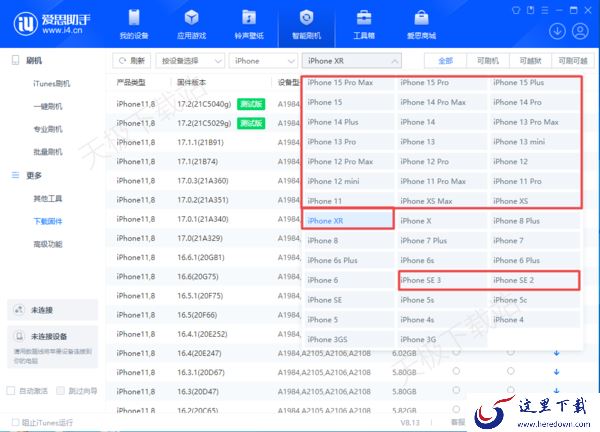
Task: Click the feedback icon beside the skin icon
Action: click(x=530, y=10)
